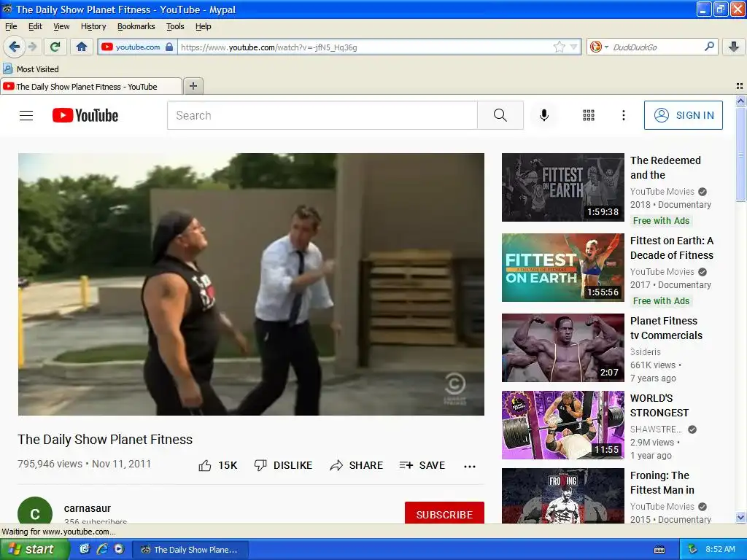Open The Redeemed and the thumbnail
This screenshot has width=747, height=560.
pyautogui.click(x=562, y=187)
